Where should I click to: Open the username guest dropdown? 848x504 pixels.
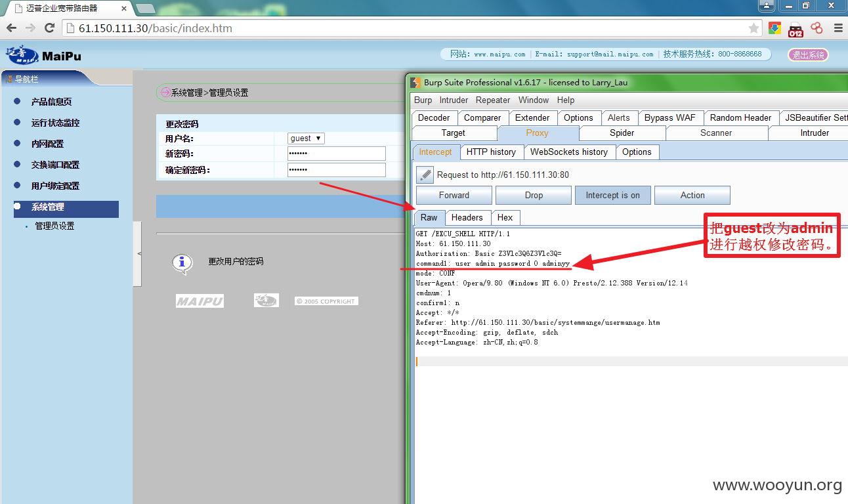click(306, 138)
